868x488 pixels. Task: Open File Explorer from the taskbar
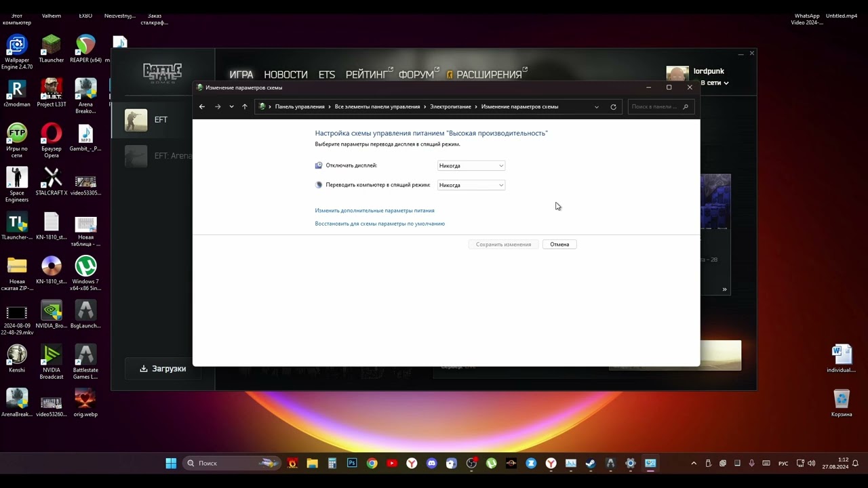(x=312, y=464)
